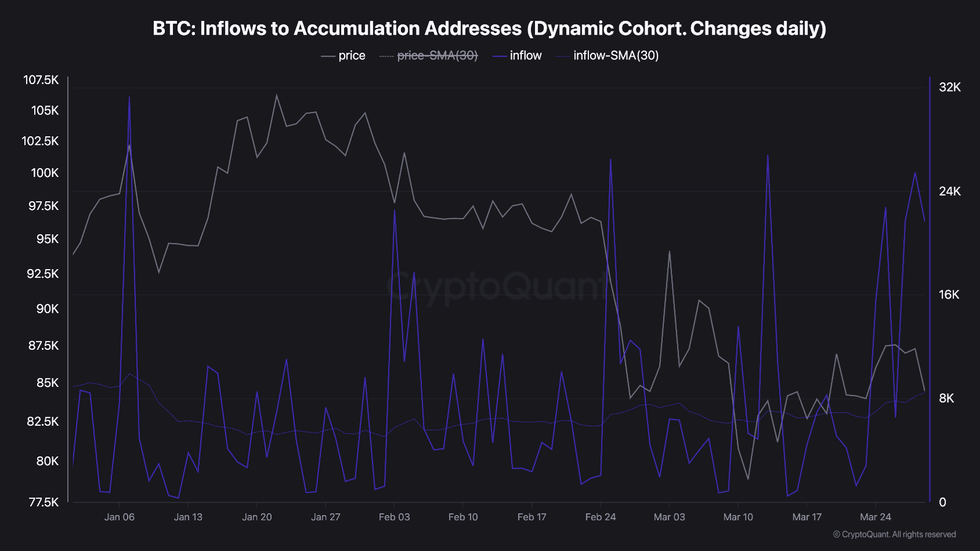Select the Feb 17 date label

coord(531,517)
